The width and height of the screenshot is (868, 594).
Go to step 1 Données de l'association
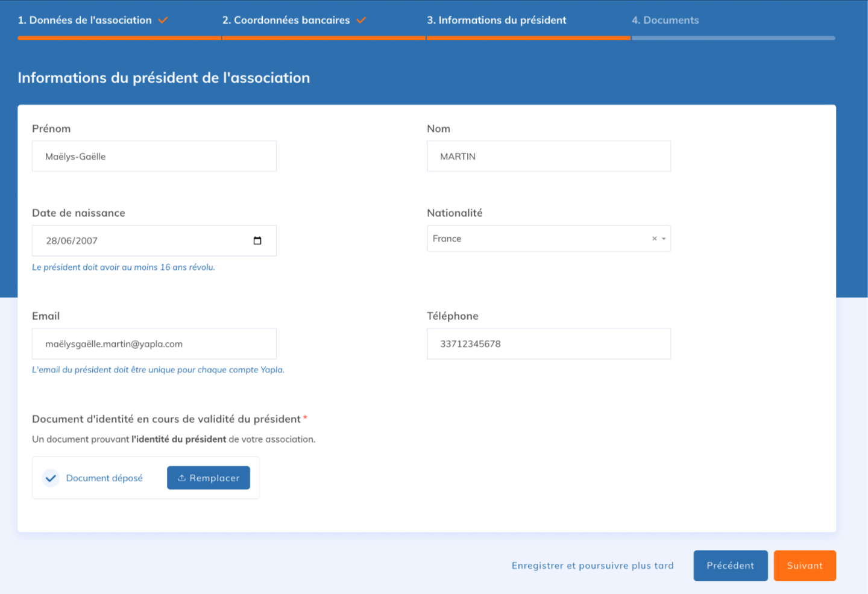[84, 20]
